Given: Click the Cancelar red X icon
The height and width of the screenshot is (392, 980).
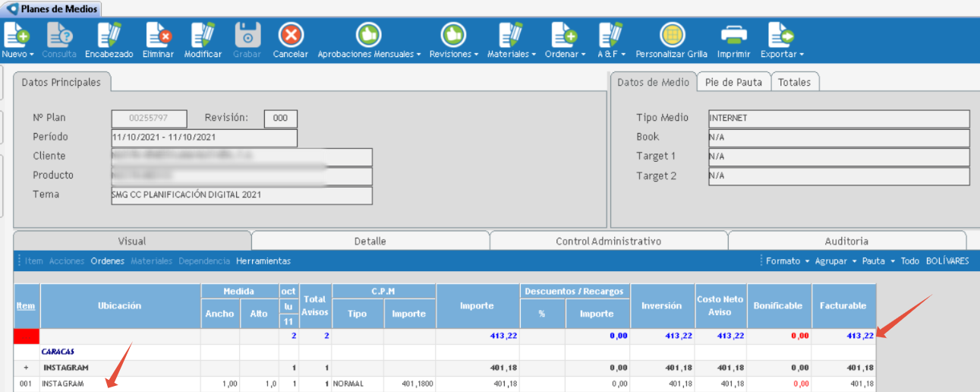Looking at the screenshot, I should click(291, 35).
